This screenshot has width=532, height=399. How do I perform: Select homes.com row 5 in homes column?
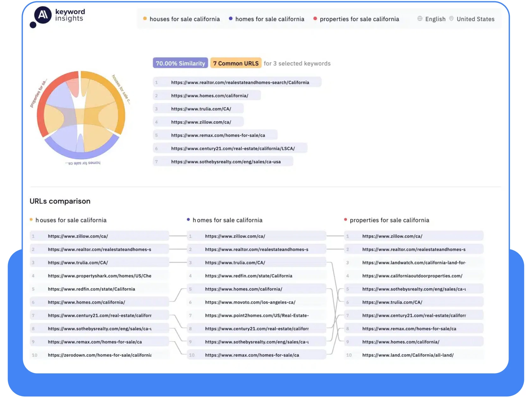[256, 289]
